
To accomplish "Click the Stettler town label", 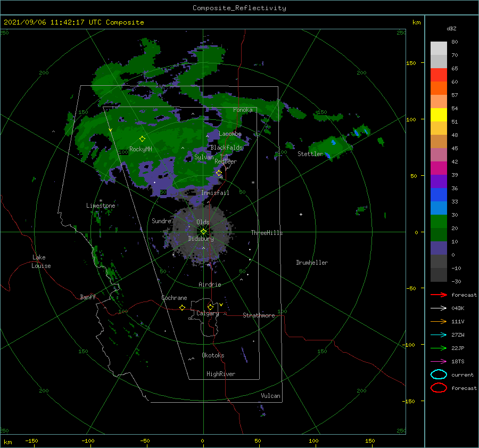I will click(310, 154).
